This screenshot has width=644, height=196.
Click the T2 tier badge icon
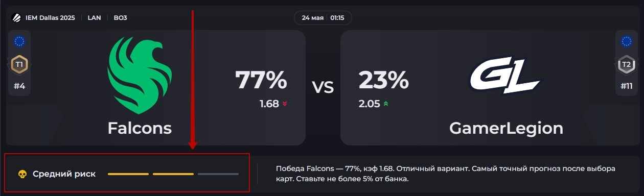coord(626,65)
